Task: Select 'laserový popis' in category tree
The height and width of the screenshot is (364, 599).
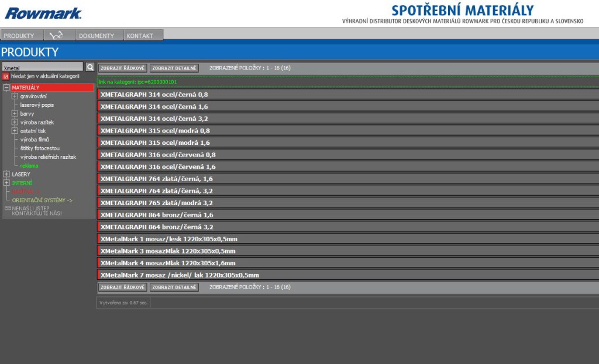Action: tap(37, 105)
